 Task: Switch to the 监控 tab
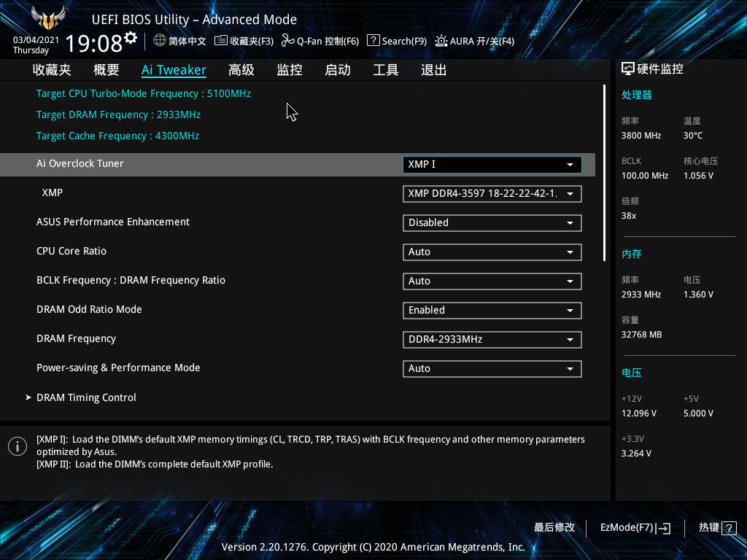tap(290, 69)
